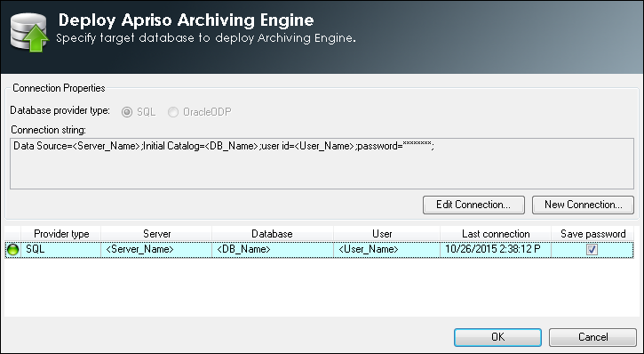This screenshot has height=354, width=644.
Task: Confirm with the OK button
Action: pyautogui.click(x=497, y=337)
